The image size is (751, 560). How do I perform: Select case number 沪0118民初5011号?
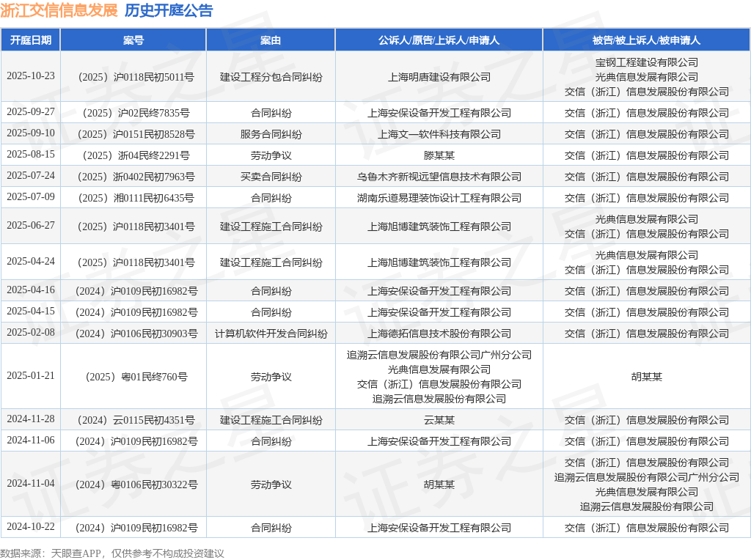136,77
